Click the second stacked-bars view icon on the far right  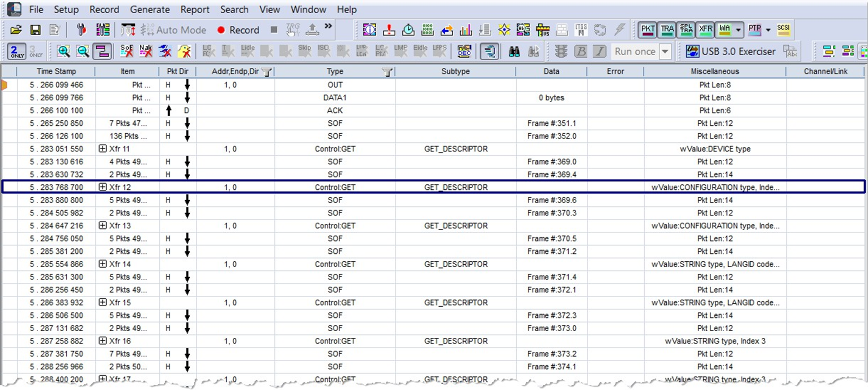tap(848, 51)
